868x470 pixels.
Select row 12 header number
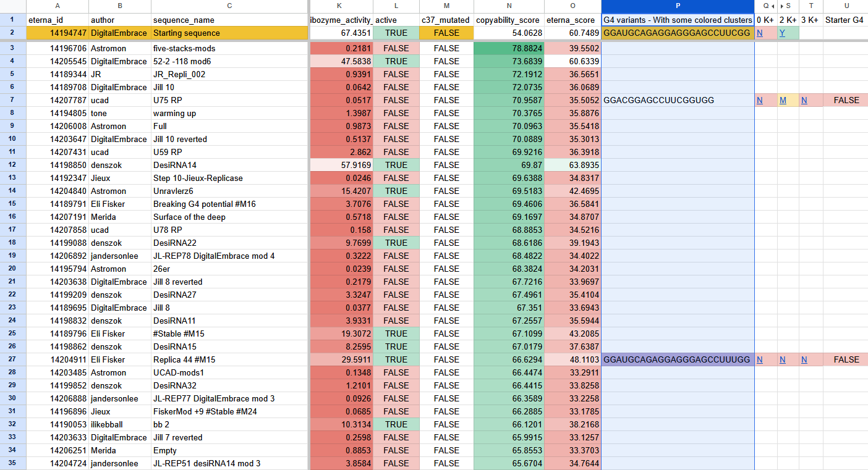point(12,165)
